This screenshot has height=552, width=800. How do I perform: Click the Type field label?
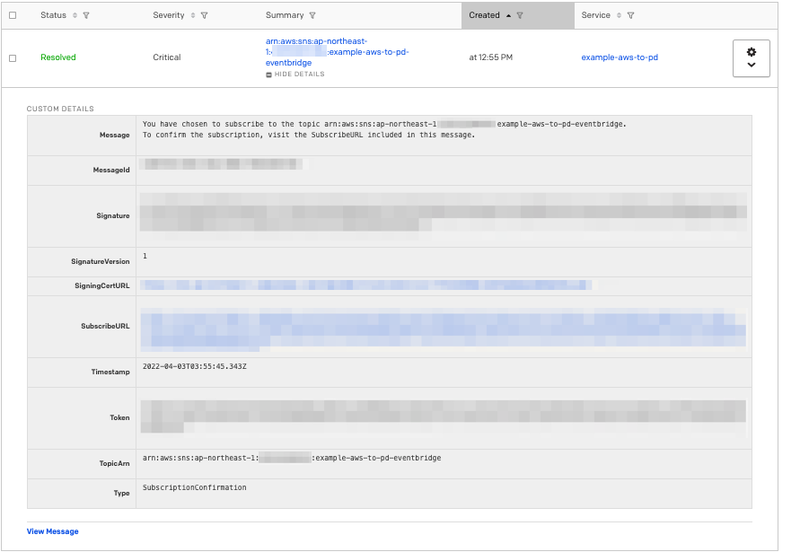122,493
